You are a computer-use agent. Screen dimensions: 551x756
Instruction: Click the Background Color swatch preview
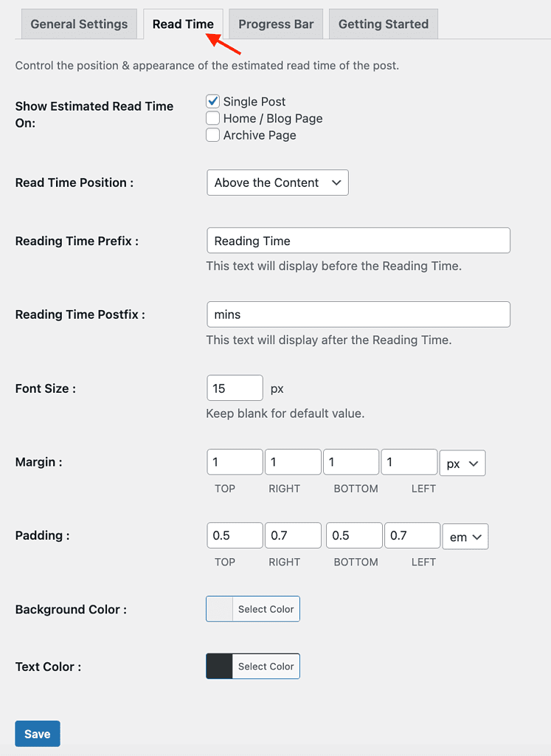click(x=219, y=608)
